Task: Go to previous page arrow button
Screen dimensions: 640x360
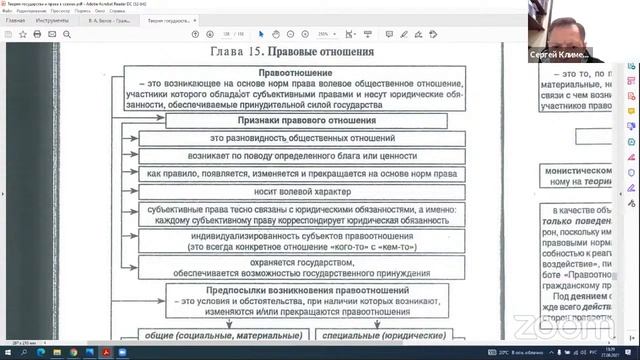Action: coord(196,35)
